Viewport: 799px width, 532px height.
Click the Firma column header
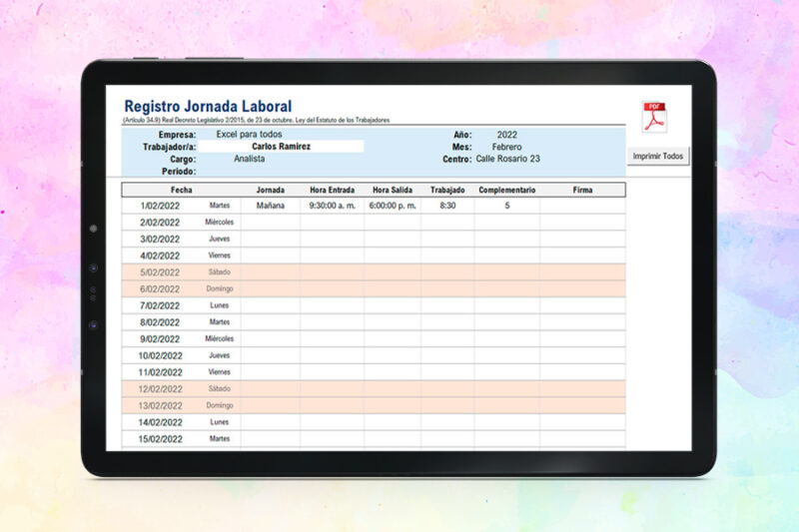582,190
